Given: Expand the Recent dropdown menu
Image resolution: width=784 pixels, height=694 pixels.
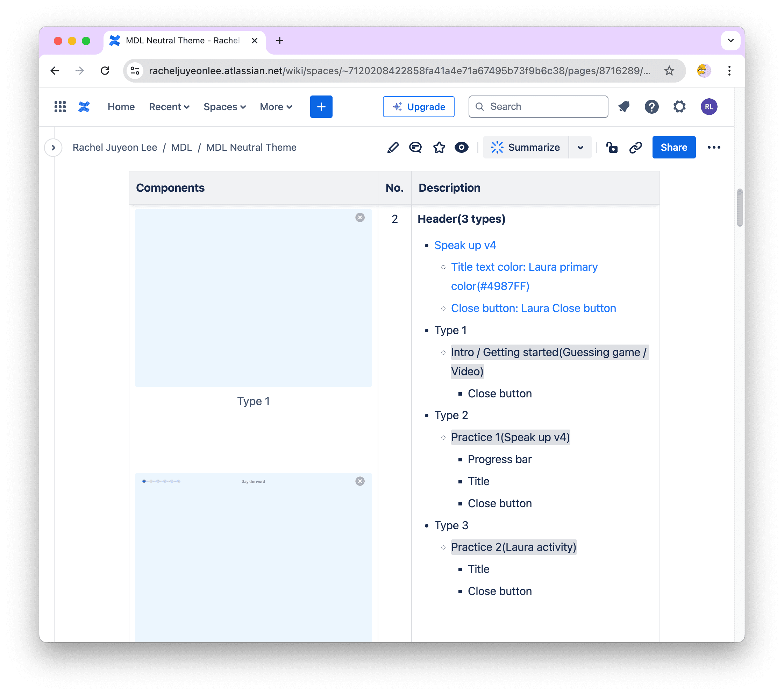Looking at the screenshot, I should click(169, 107).
